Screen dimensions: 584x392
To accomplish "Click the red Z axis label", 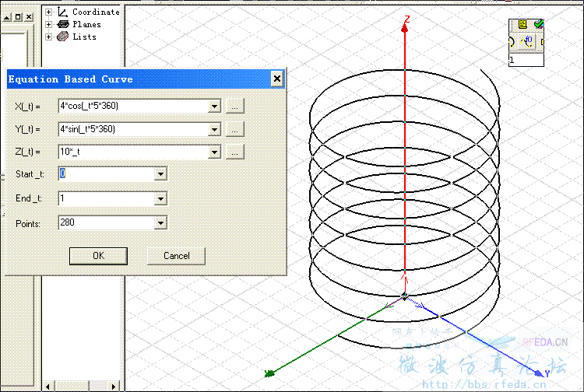I will [407, 19].
